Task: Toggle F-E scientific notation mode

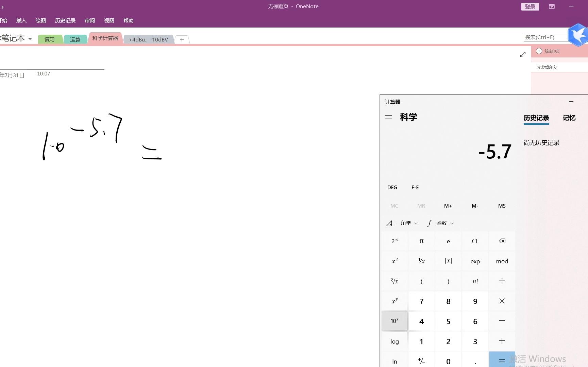Action: pyautogui.click(x=415, y=188)
